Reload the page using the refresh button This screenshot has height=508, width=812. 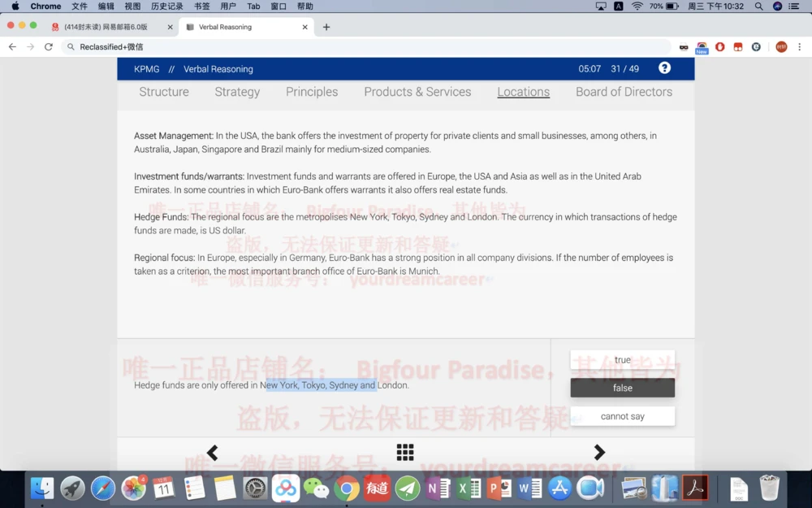point(49,46)
